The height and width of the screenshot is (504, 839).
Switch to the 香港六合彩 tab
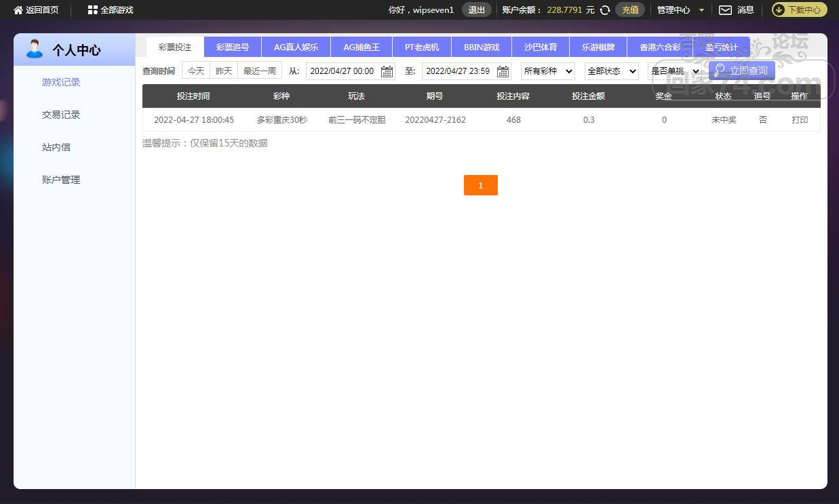660,47
